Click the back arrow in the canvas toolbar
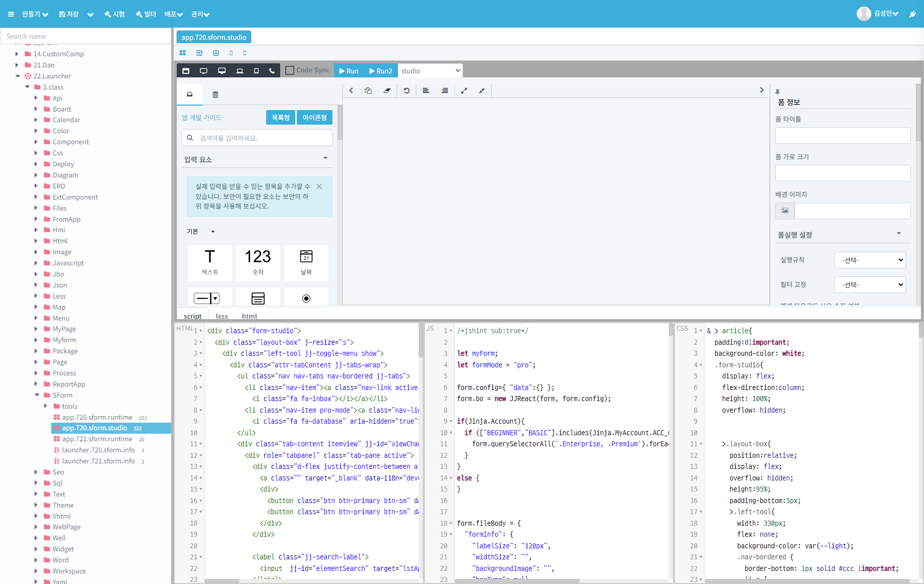Screen dimensions: 924x584 351,90
